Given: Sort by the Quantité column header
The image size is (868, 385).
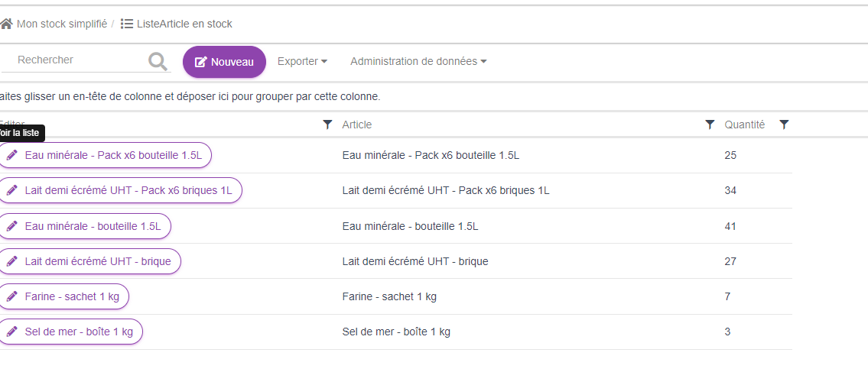Looking at the screenshot, I should [744, 125].
